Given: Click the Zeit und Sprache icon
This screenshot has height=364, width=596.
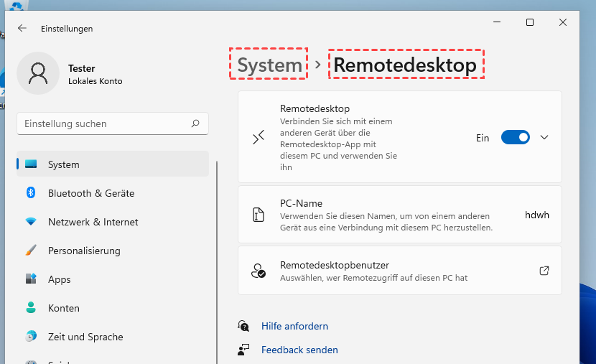Looking at the screenshot, I should [x=31, y=337].
